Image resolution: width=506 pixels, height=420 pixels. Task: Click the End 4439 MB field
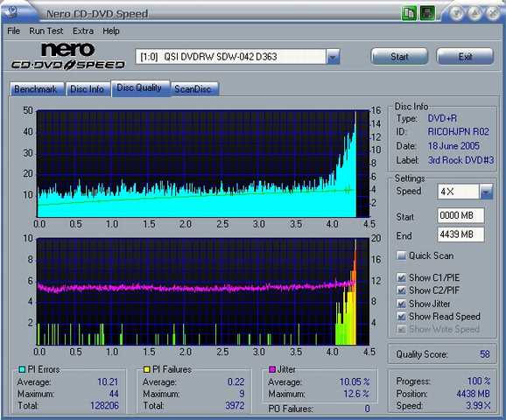(x=460, y=234)
